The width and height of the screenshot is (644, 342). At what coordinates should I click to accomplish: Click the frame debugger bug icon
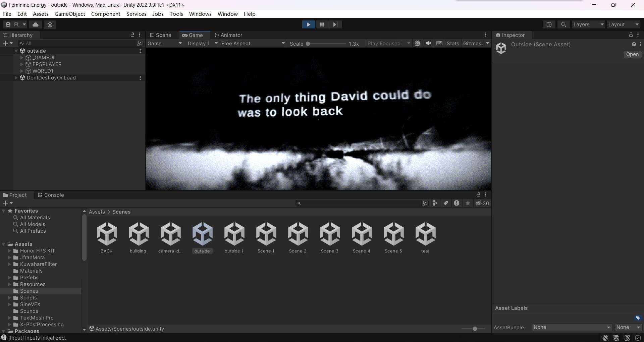(418, 44)
